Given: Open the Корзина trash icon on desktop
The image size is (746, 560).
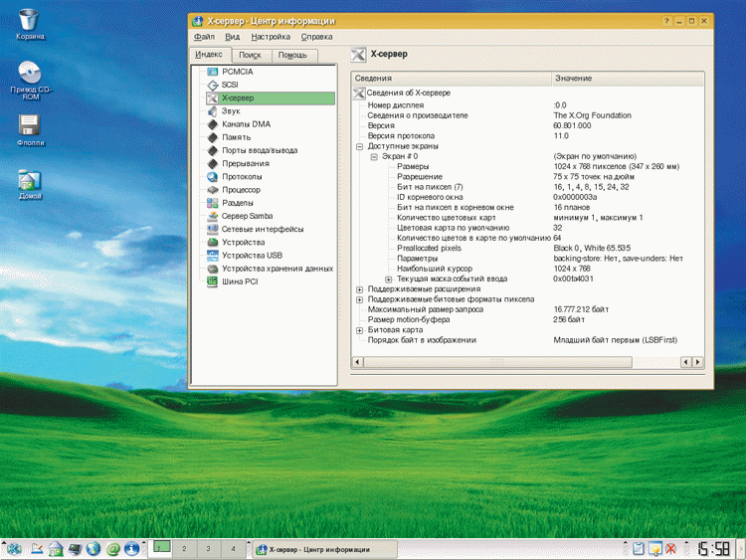Looking at the screenshot, I should pyautogui.click(x=29, y=20).
